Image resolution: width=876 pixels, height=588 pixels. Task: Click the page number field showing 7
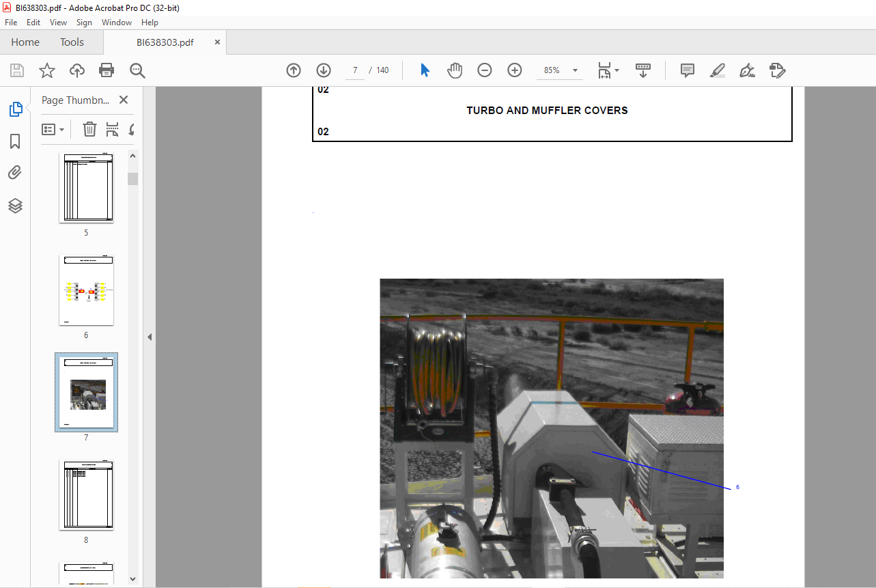[x=355, y=70]
